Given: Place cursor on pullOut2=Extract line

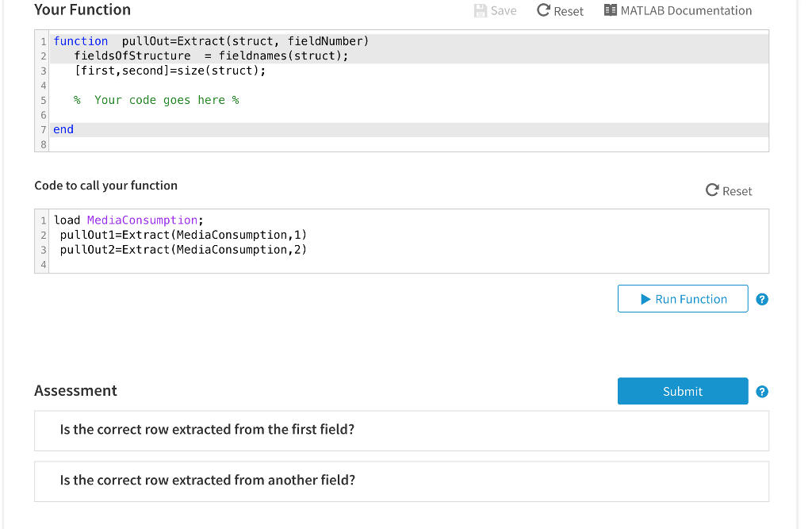Looking at the screenshot, I should click(x=183, y=250).
